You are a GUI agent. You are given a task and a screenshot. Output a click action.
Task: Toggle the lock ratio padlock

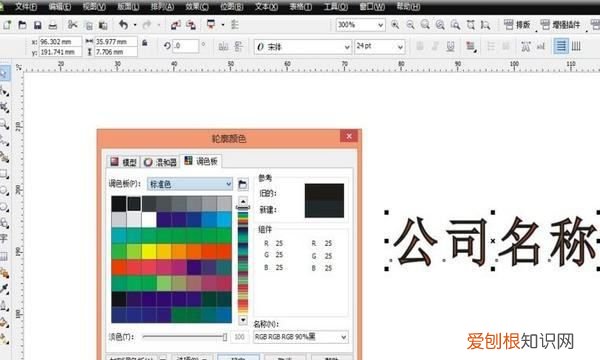click(x=145, y=42)
